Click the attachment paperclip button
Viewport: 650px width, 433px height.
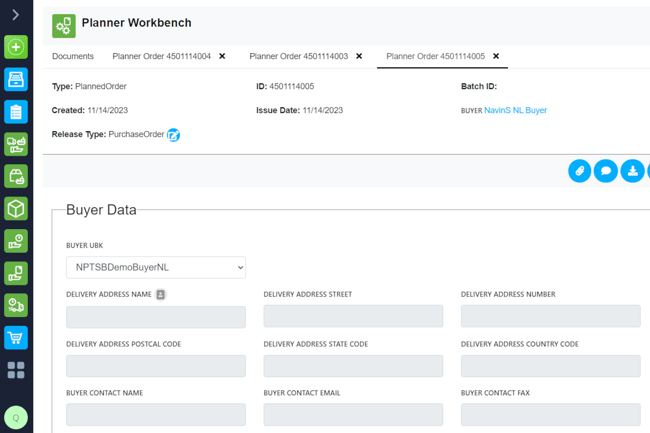(580, 171)
